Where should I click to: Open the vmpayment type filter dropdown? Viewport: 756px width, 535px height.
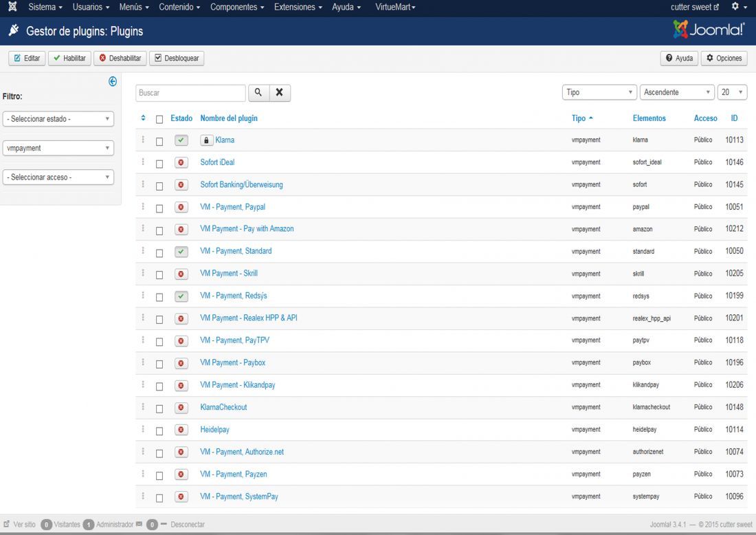[x=58, y=148]
